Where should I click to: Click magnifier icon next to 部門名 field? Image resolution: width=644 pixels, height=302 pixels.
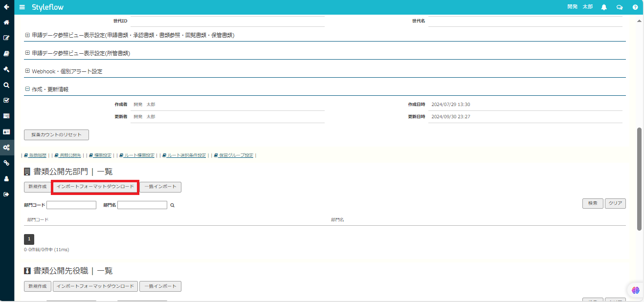(172, 205)
